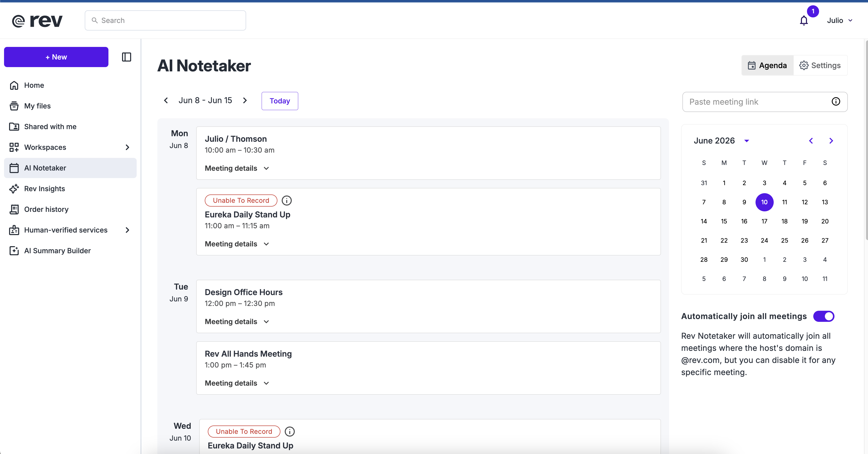
Task: Select May 31 in the mini calendar
Action: (x=704, y=183)
